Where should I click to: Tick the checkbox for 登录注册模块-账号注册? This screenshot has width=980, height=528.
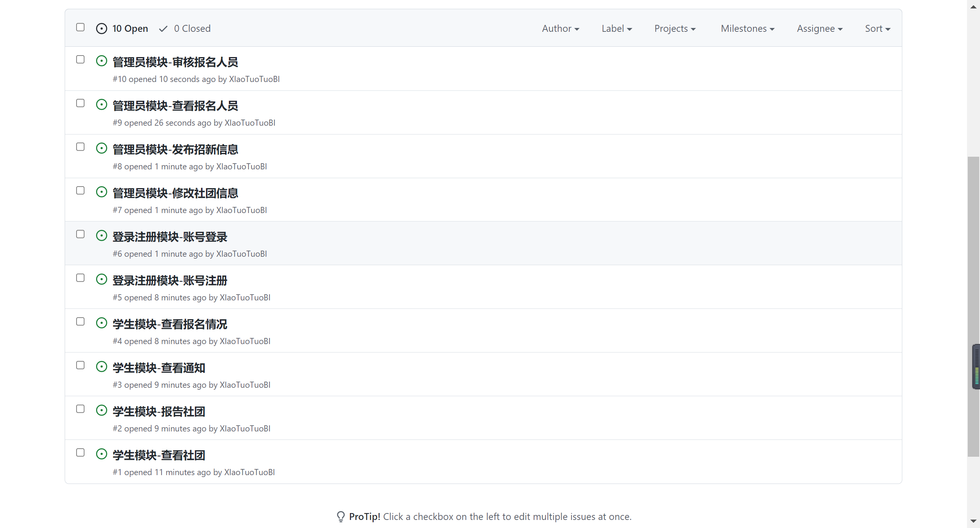point(80,278)
